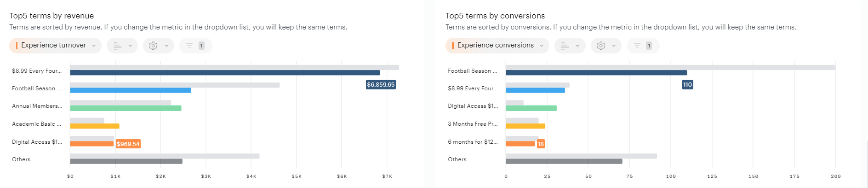This screenshot has height=188, width=868.
Task: Select the $969.54 orange value label
Action: (x=128, y=144)
